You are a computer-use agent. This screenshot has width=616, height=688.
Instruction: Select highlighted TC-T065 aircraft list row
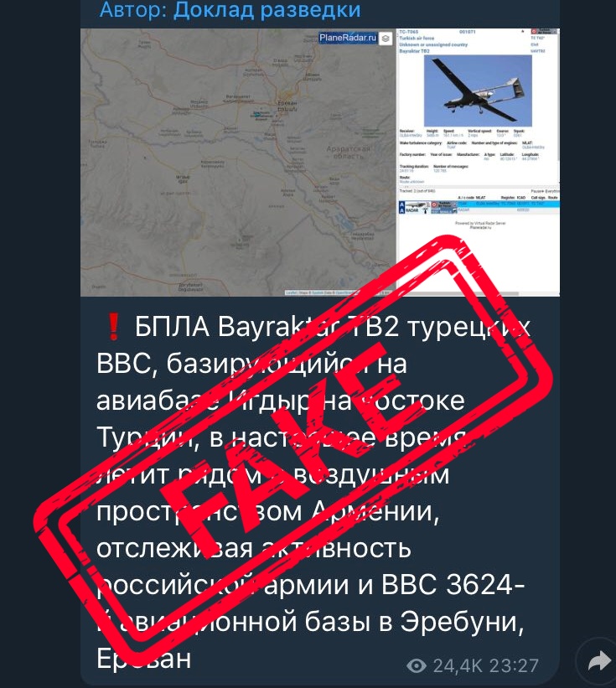pyautogui.click(x=479, y=204)
